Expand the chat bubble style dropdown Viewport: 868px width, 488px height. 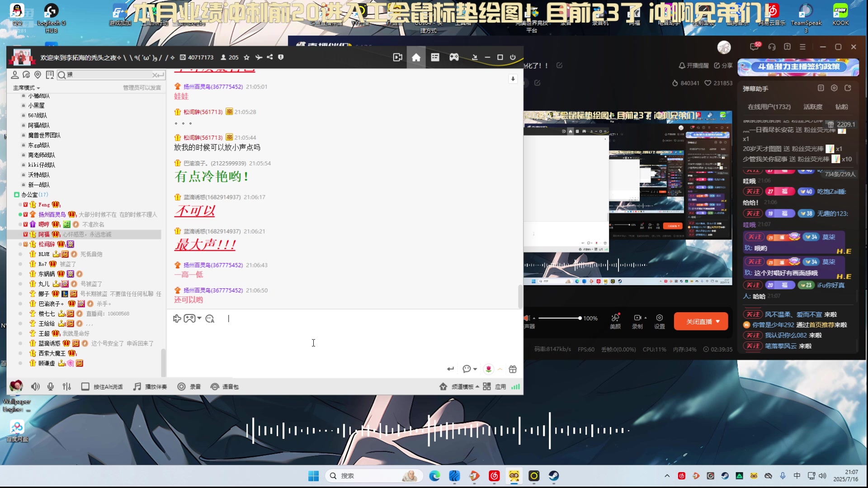(475, 369)
